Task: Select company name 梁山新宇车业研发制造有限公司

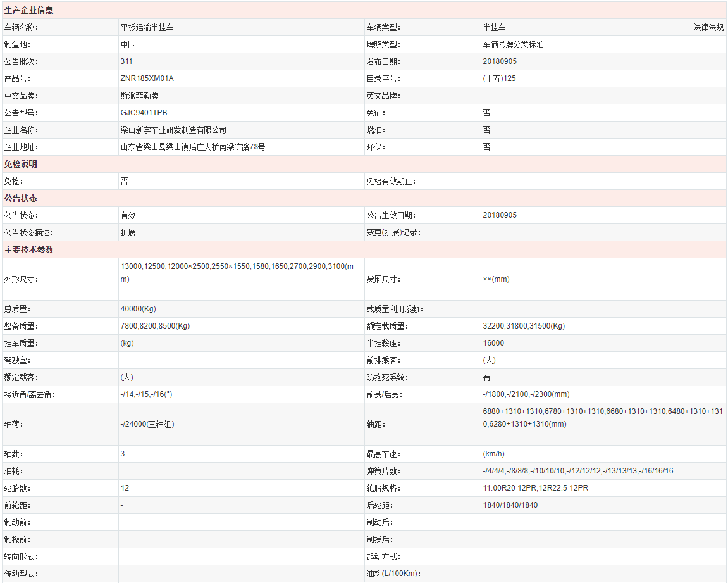Action: click(173, 130)
